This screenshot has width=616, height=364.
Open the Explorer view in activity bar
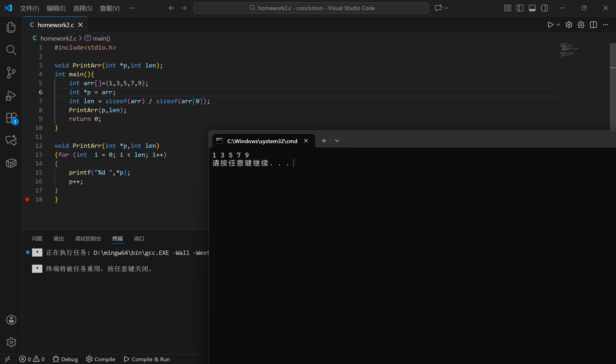pyautogui.click(x=11, y=27)
